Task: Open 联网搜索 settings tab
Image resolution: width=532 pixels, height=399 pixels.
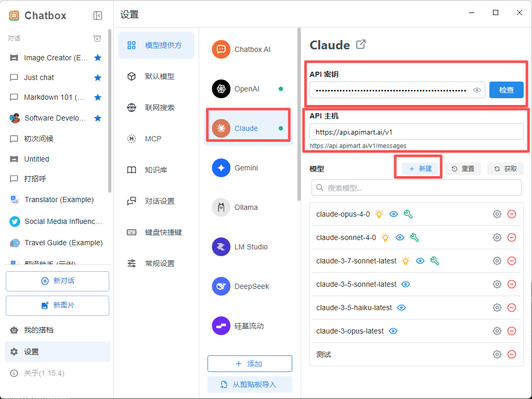Action: (x=156, y=108)
